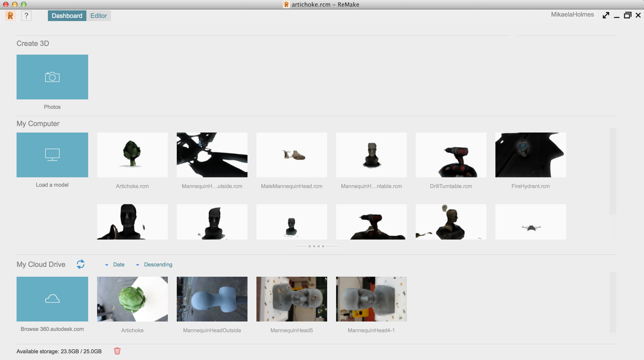
Task: Click the red trash can icon
Action: [x=117, y=351]
